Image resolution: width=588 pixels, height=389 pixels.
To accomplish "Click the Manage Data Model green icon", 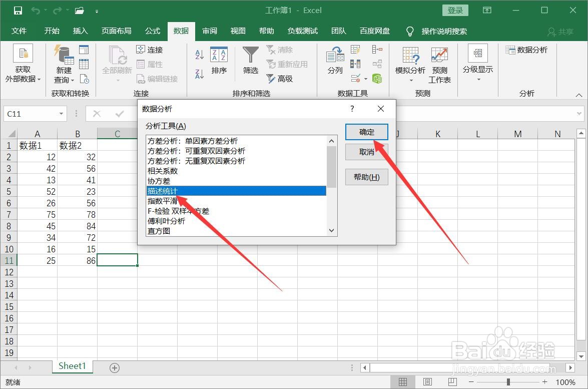I will click(x=377, y=79).
